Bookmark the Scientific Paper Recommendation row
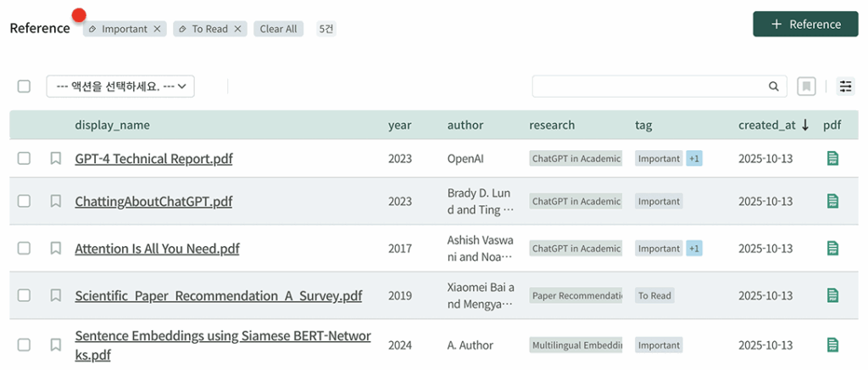This screenshot has width=868, height=370. (55, 295)
